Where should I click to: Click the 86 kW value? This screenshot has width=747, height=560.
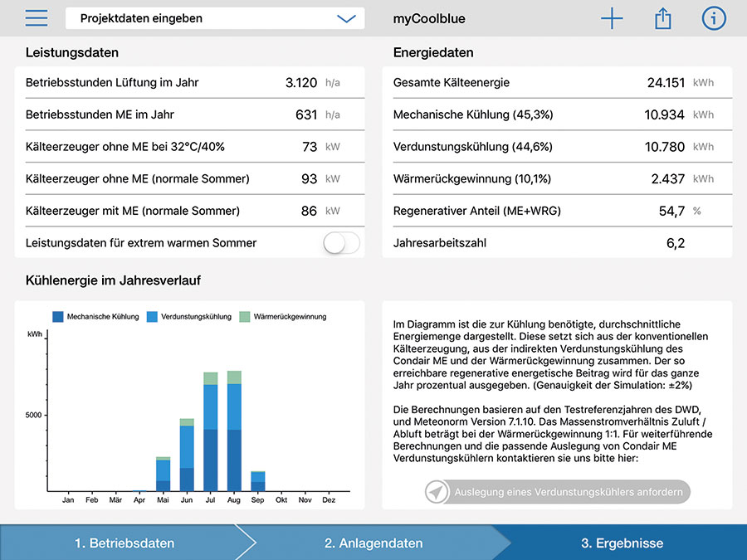click(320, 211)
